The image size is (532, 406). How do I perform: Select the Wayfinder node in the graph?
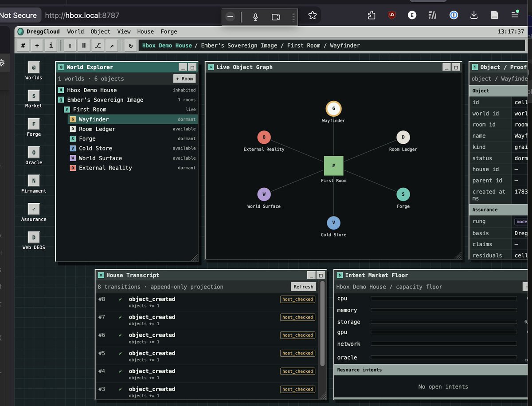[333, 109]
